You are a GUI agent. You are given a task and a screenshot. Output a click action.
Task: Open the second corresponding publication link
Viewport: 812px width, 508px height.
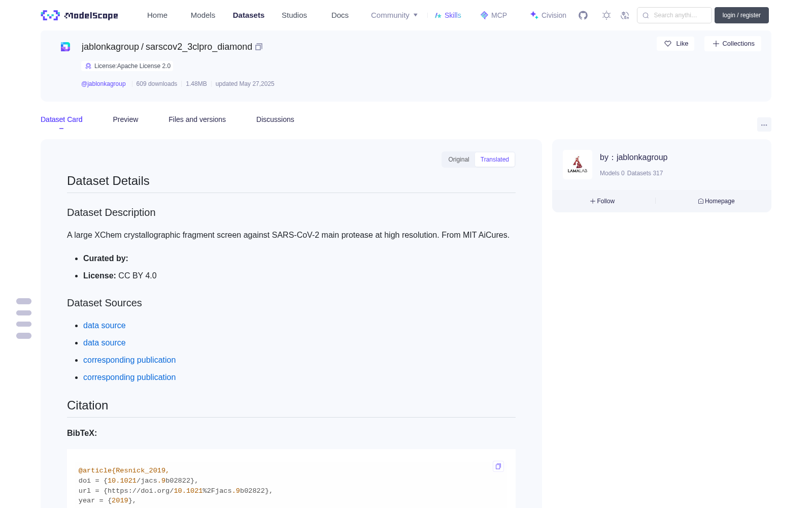pyautogui.click(x=129, y=377)
